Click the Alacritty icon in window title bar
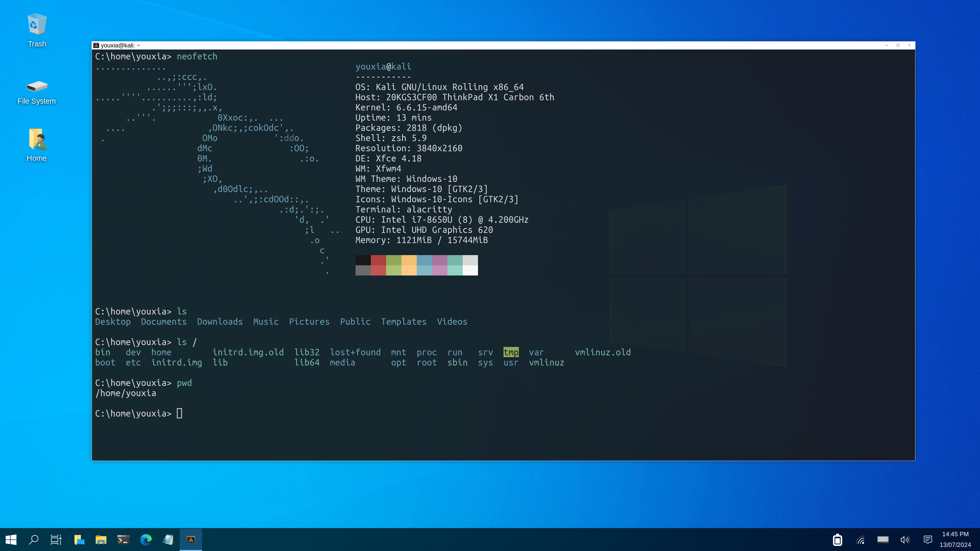 (96, 45)
